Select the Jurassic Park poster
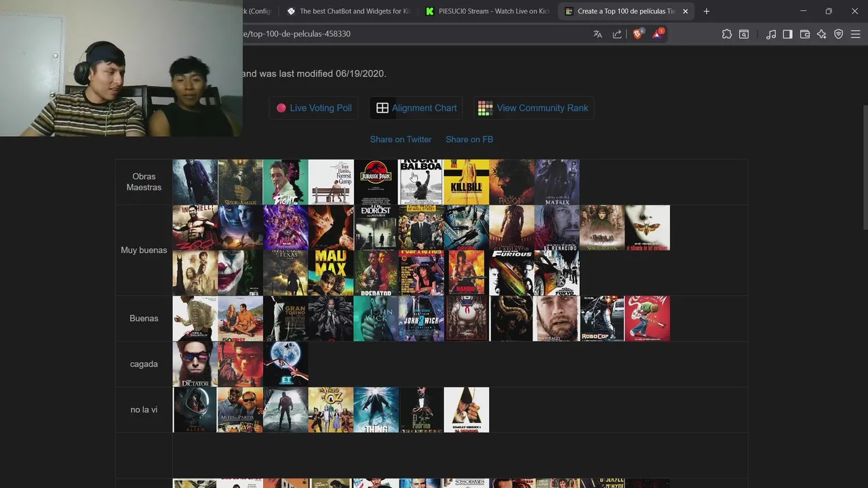Image resolution: width=868 pixels, height=488 pixels. (376, 182)
